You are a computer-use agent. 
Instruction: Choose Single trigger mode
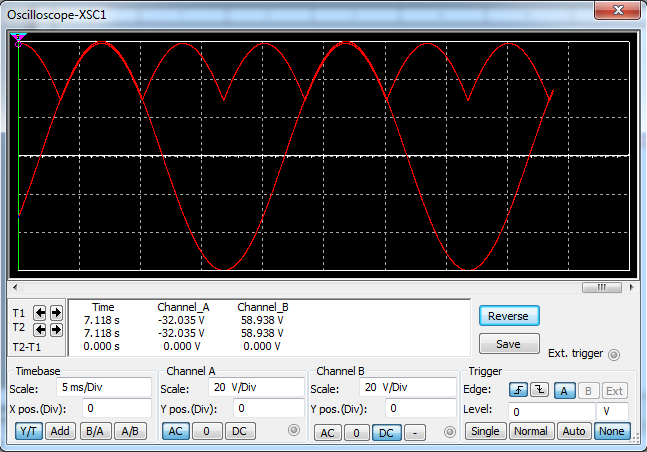tap(485, 431)
